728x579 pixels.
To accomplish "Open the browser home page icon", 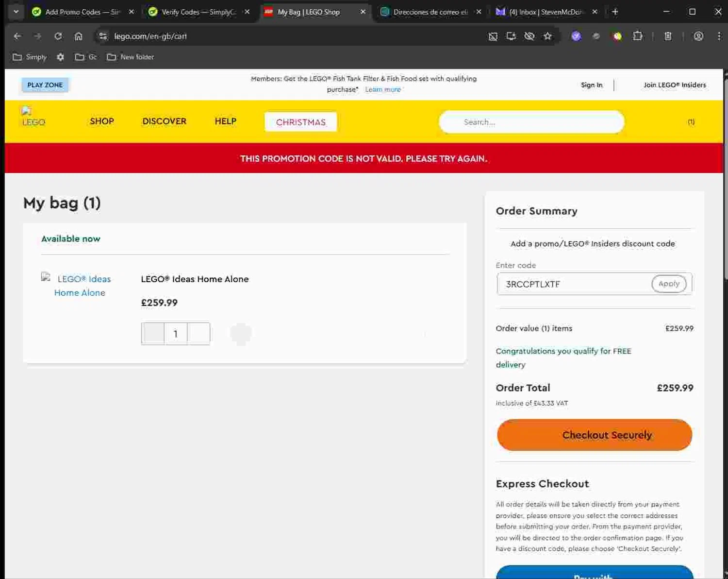I will 79,36.
